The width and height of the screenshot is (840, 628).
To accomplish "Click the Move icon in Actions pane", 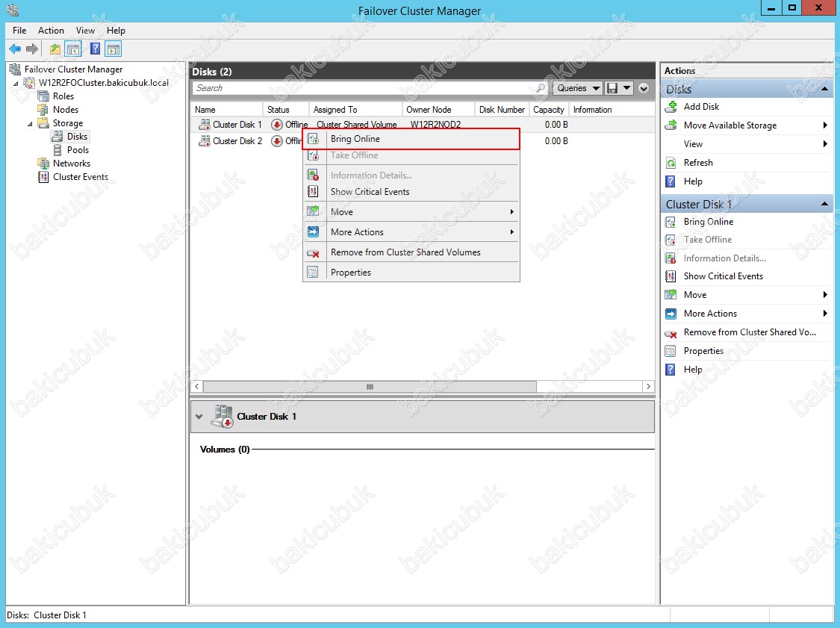I will 671,295.
